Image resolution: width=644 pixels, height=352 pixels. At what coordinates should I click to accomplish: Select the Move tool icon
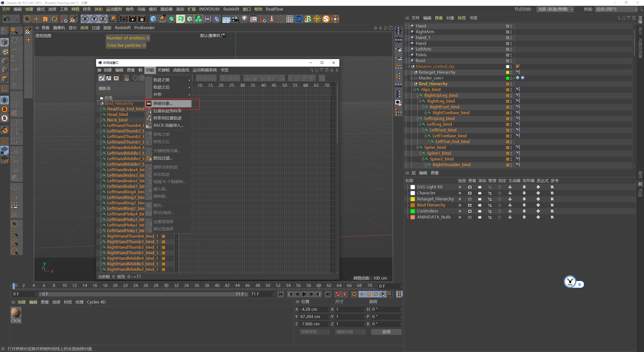click(x=36, y=19)
